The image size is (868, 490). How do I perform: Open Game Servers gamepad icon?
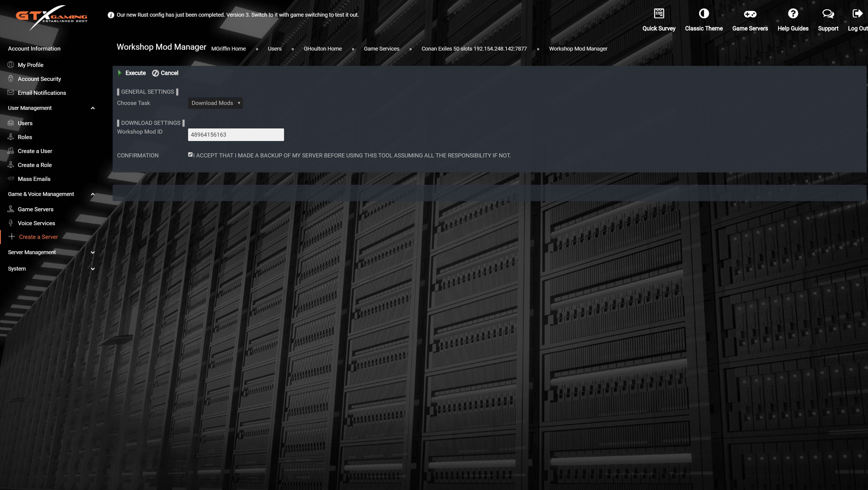tap(750, 14)
